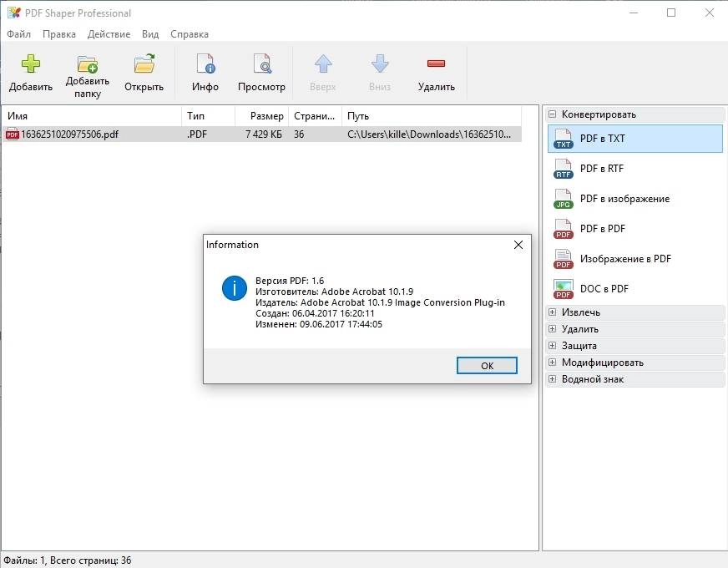Collapse the Конвертировать section
728x568 pixels.
click(552, 114)
